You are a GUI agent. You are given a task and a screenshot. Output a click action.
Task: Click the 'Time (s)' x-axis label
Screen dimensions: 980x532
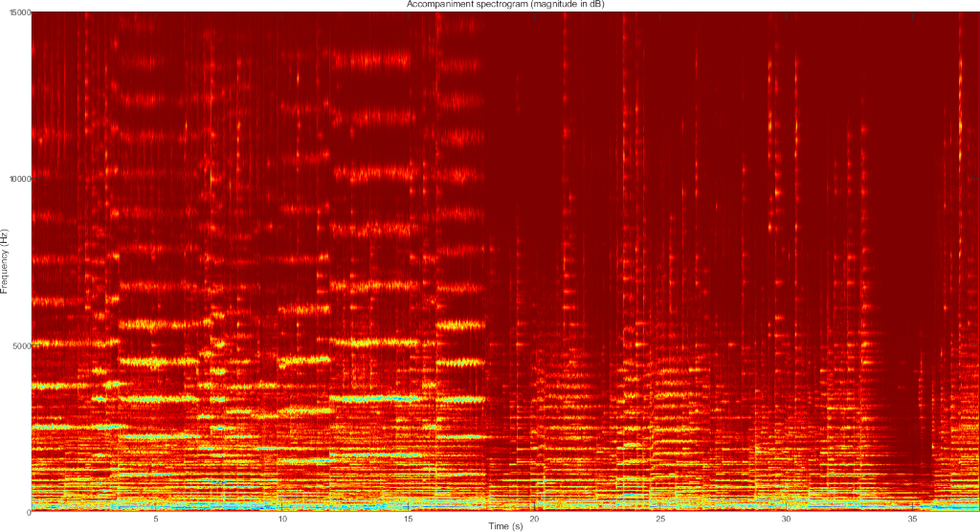click(505, 526)
